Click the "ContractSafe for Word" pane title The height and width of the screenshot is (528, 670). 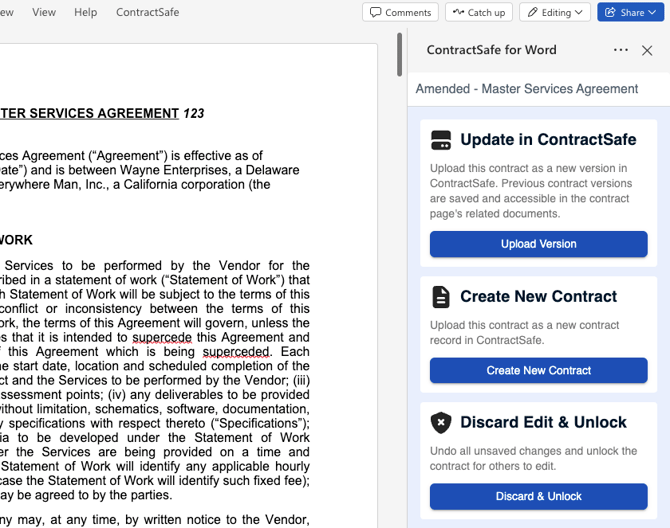(491, 50)
